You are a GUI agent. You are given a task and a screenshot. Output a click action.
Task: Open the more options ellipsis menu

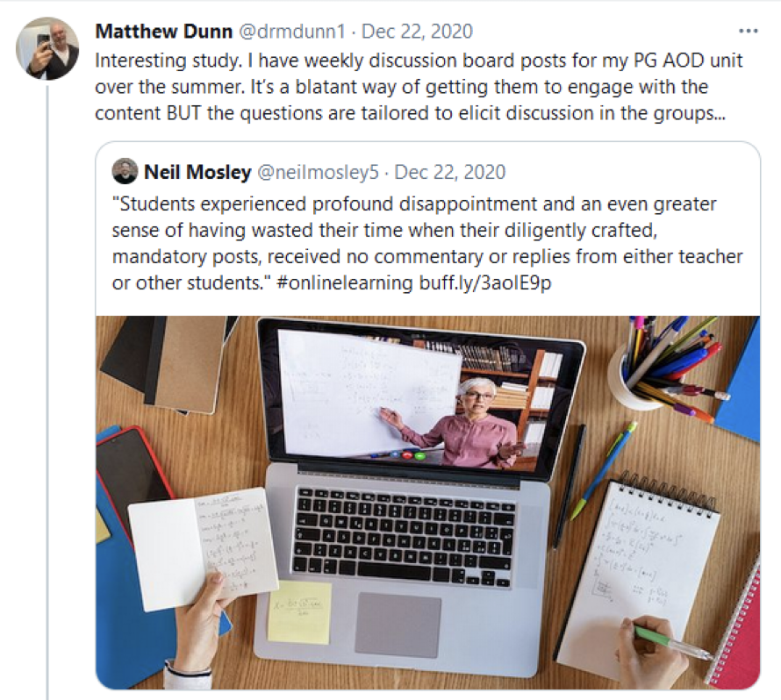(749, 32)
